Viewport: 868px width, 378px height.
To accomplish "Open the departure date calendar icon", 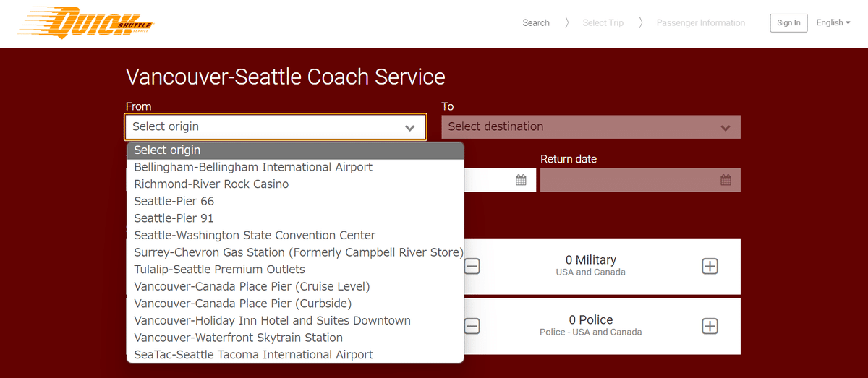I will pyautogui.click(x=521, y=180).
